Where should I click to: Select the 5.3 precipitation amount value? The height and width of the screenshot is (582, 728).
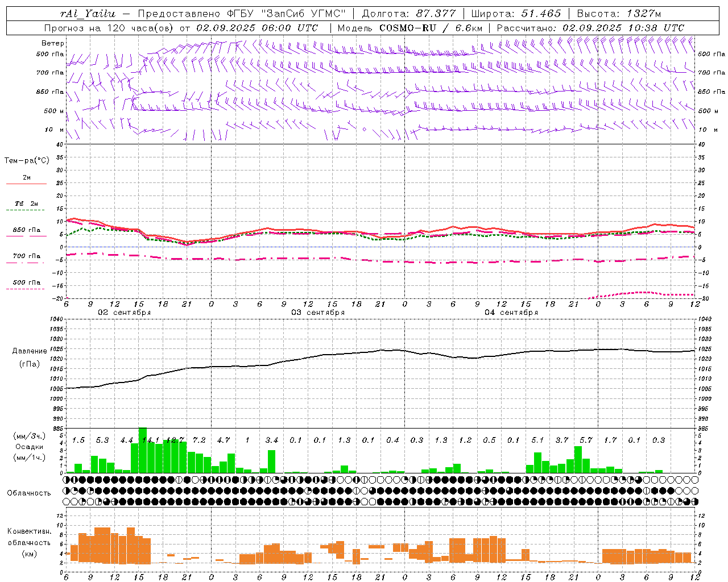pos(102,440)
